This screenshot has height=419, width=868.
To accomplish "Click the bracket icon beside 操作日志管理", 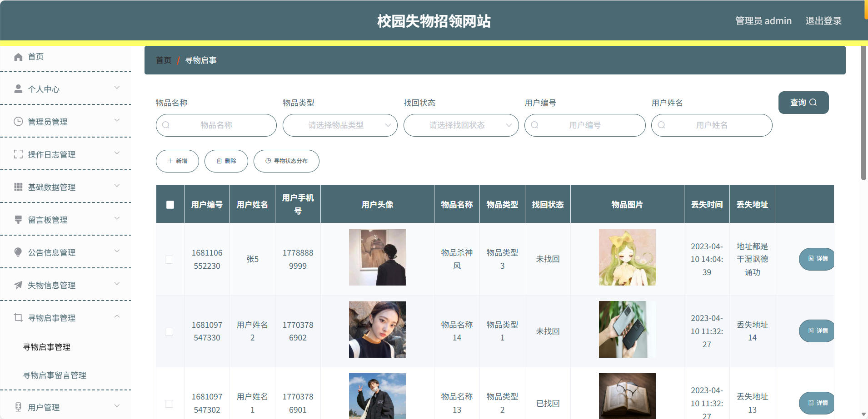I will [x=18, y=154].
